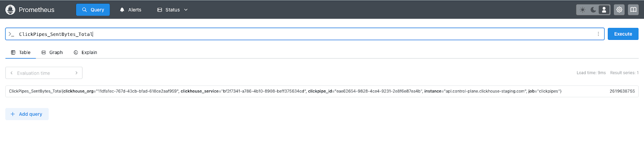The width and height of the screenshot is (644, 154).
Task: Open the Explain tab
Action: coord(85,52)
